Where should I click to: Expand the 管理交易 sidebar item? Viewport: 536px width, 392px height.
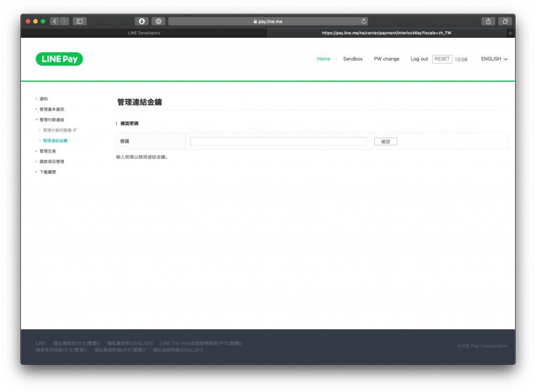(48, 151)
